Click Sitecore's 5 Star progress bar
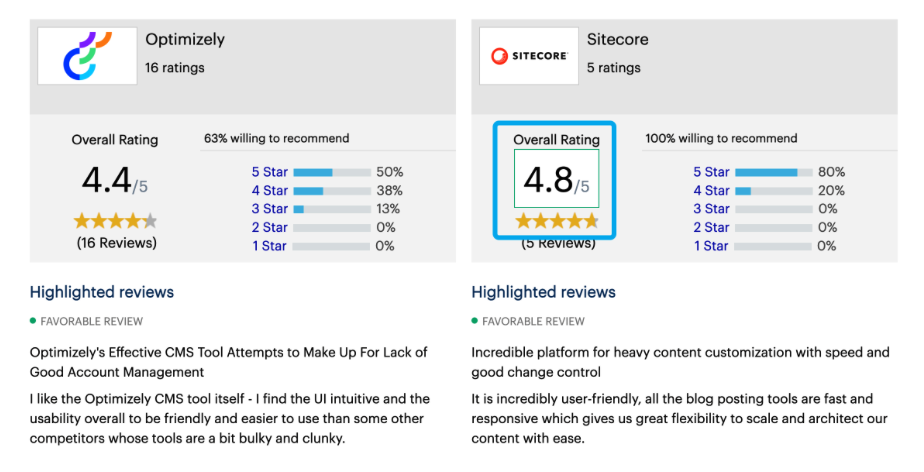This screenshot has width=924, height=472. click(x=773, y=172)
